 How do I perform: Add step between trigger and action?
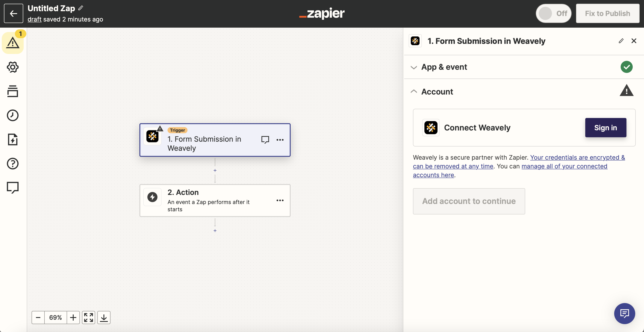(215, 170)
